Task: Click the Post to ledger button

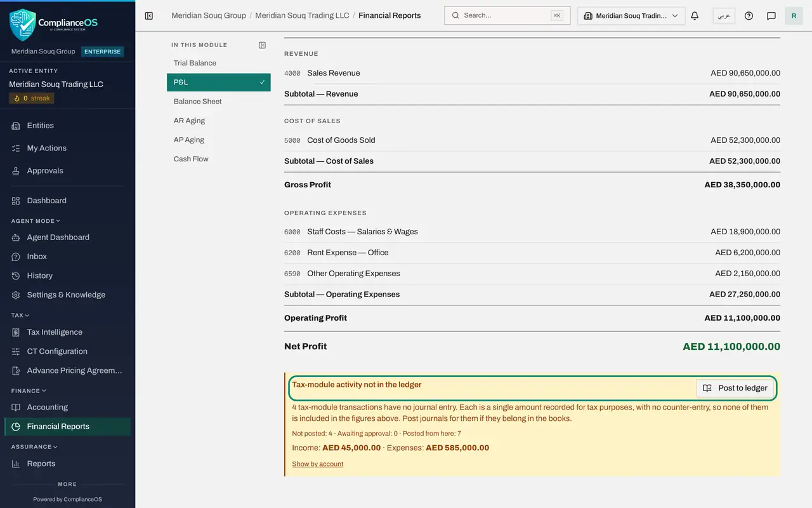Action: 735,388
